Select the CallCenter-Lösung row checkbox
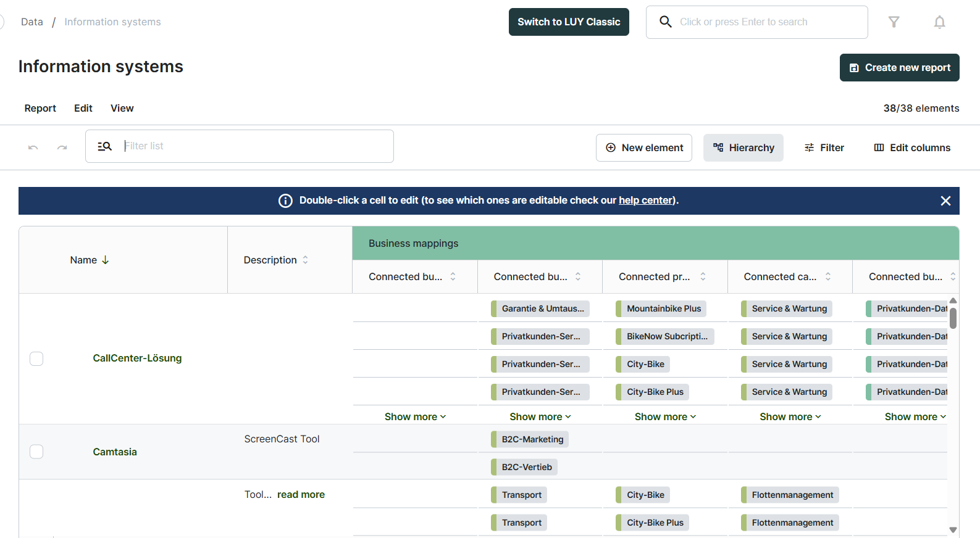 coord(36,358)
